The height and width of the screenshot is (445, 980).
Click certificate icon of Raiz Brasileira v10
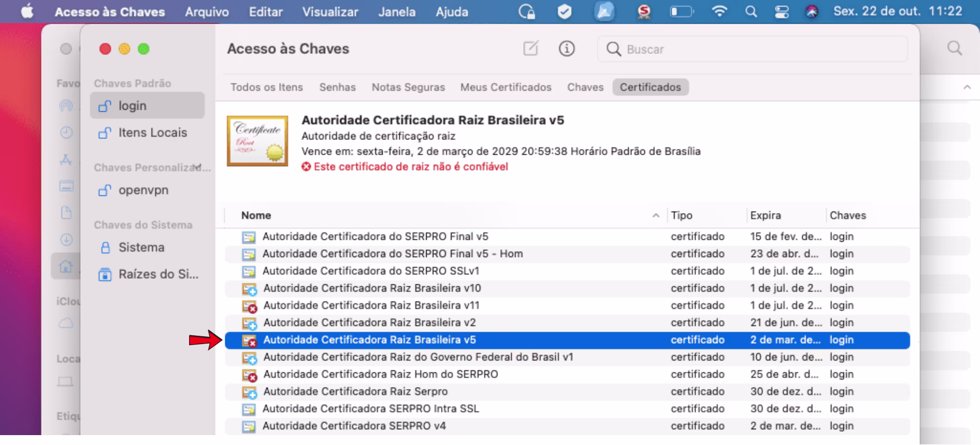[249, 289]
